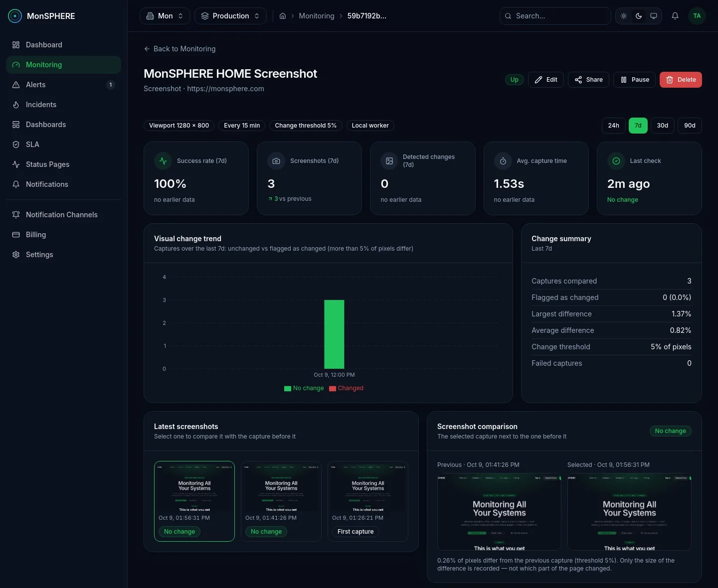Select the Oct 9, 01:26:21 PM First capture thumbnail
The image size is (718, 588).
tap(368, 501)
